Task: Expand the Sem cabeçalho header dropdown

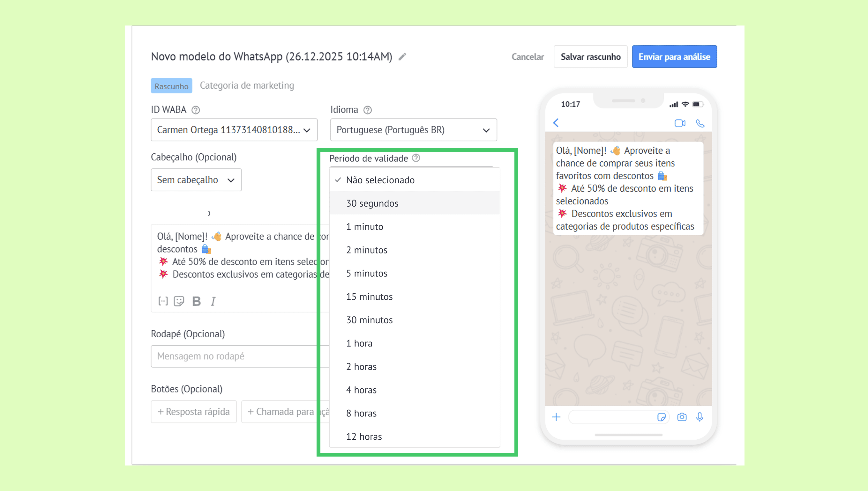Action: (196, 180)
